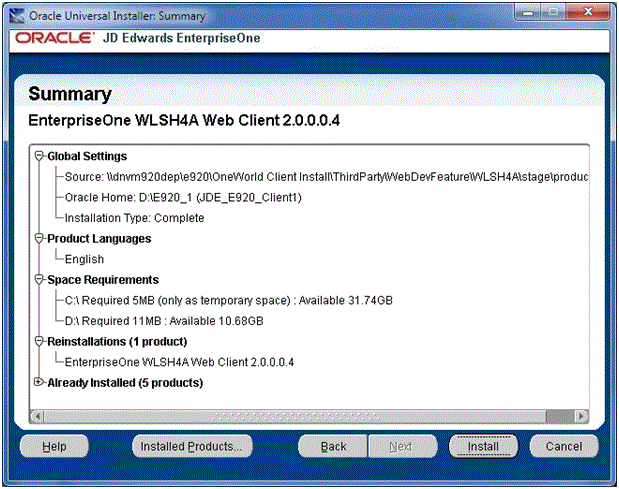The image size is (619, 489).
Task: Go Back to the previous step
Action: coord(333,446)
